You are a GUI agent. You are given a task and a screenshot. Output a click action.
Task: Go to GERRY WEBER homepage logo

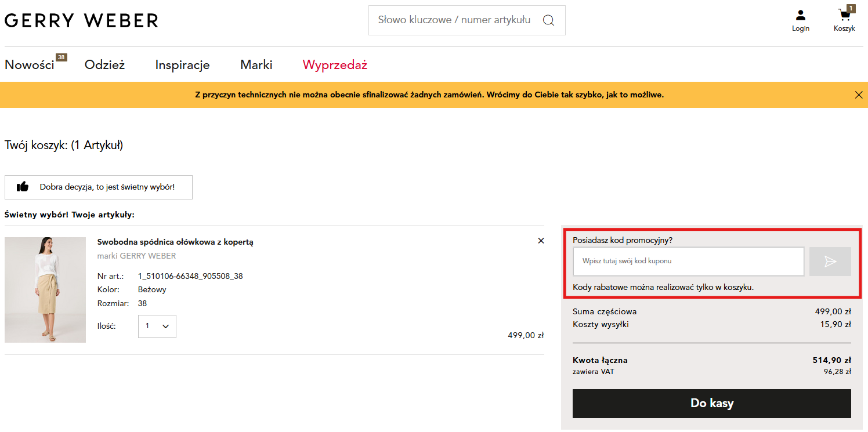81,20
